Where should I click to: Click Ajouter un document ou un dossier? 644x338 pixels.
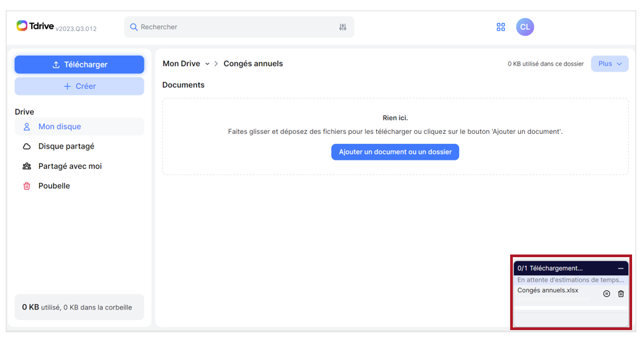coord(395,152)
